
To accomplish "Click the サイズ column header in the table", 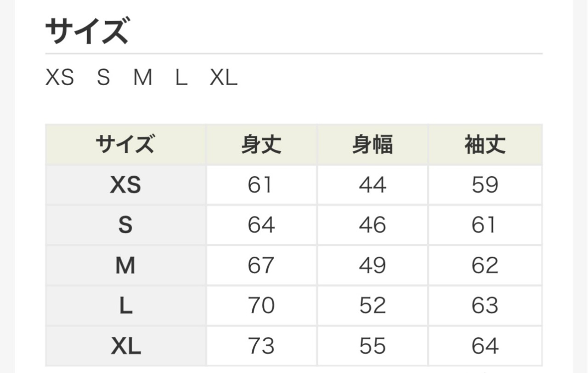I will pyautogui.click(x=125, y=145).
